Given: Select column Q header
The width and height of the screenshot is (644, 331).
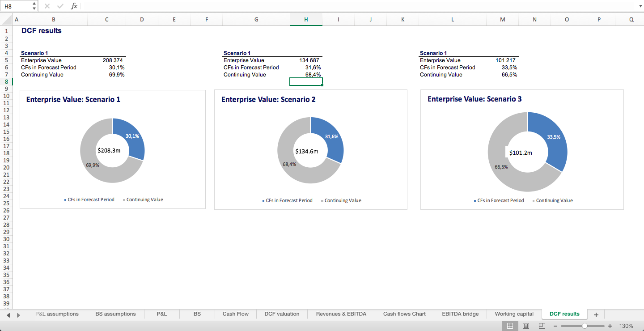Looking at the screenshot, I should click(x=631, y=20).
